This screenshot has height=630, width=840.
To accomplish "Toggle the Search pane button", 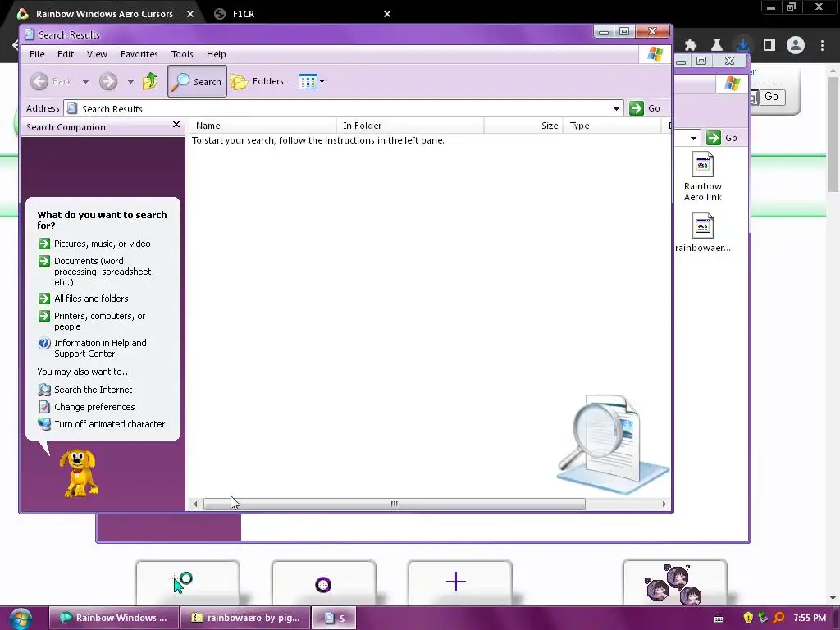I will coord(197,81).
